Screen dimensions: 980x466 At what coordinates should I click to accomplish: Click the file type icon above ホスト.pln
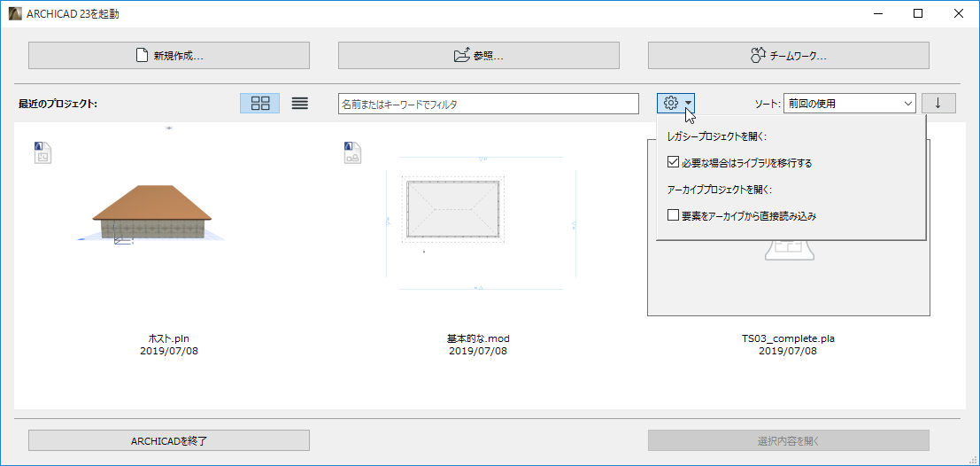pyautogui.click(x=42, y=152)
